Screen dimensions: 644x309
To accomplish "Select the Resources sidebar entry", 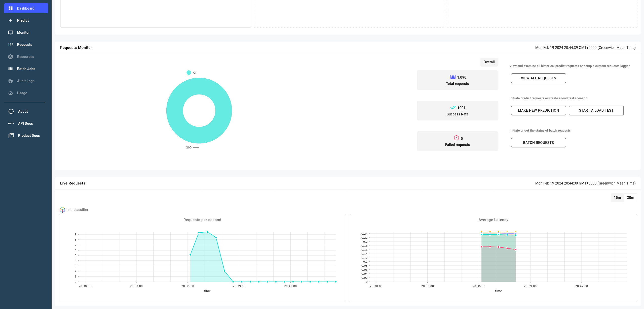I will [26, 57].
